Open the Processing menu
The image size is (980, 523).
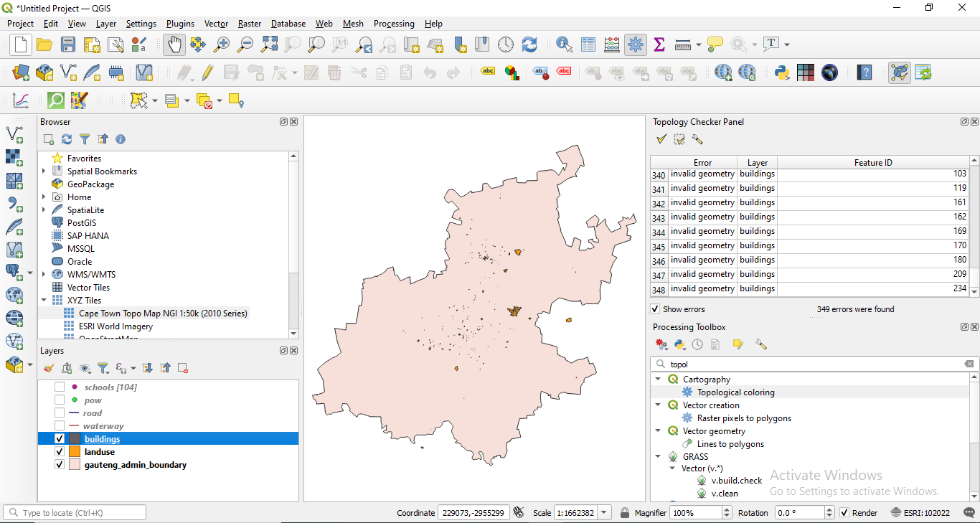point(394,24)
